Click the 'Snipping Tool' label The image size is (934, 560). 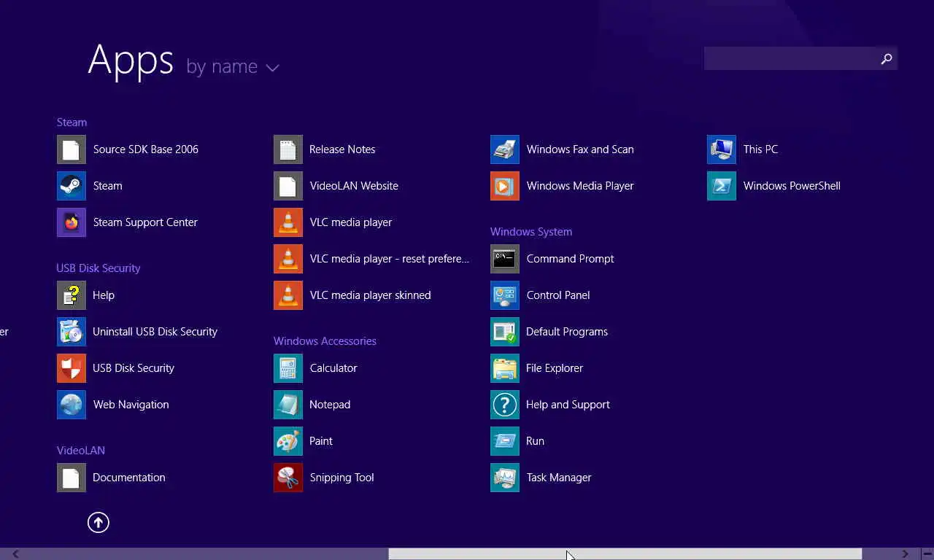click(341, 478)
